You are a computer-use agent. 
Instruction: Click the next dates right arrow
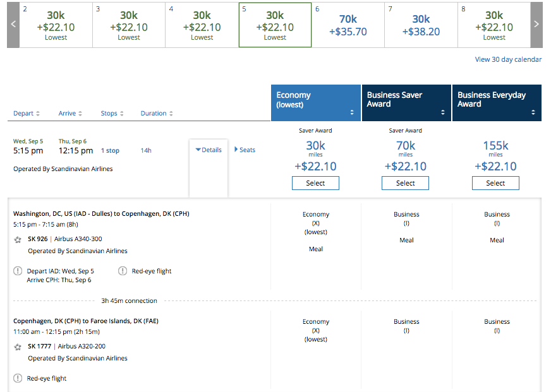click(536, 25)
